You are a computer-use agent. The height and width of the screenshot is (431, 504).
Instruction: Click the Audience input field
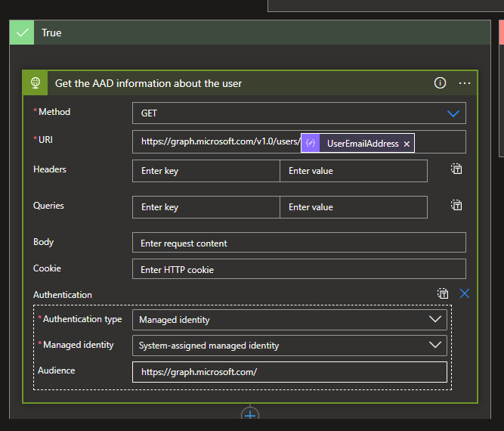click(x=289, y=372)
